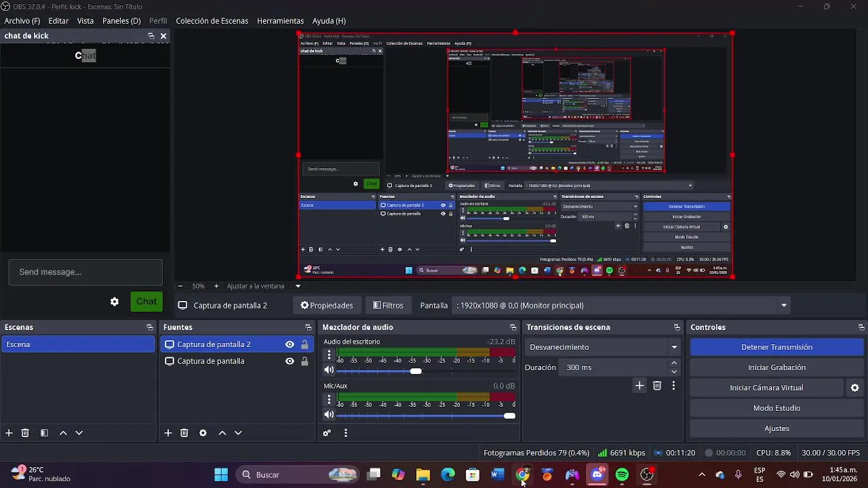The height and width of the screenshot is (488, 868).
Task: Mute Mic/Aux speaker icon
Action: [x=329, y=415]
